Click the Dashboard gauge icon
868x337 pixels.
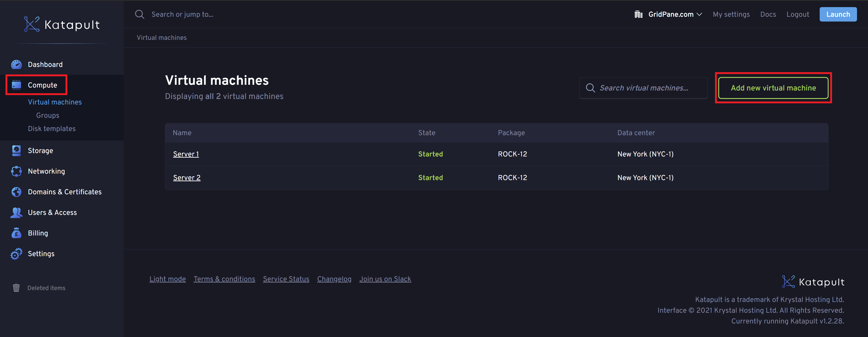tap(16, 64)
